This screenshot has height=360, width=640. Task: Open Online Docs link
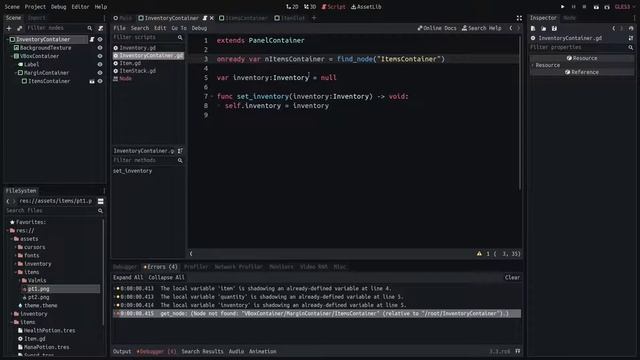[437, 28]
